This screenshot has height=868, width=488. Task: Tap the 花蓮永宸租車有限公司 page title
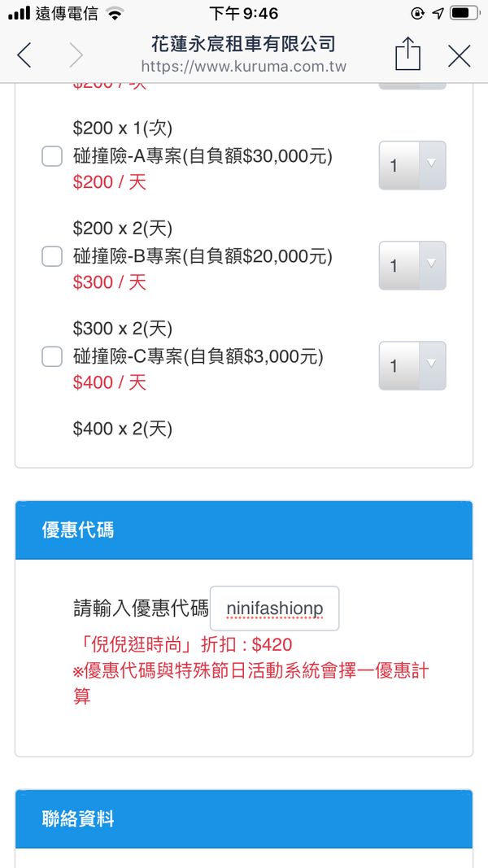tap(243, 43)
